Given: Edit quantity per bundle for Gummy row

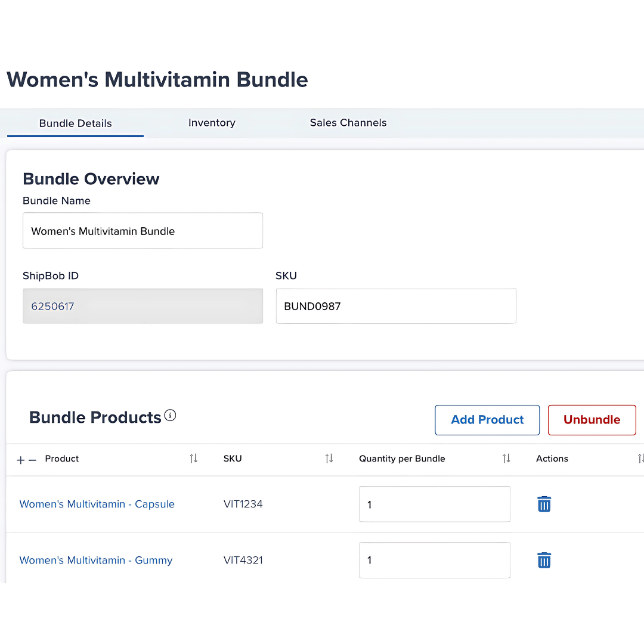Looking at the screenshot, I should (434, 560).
